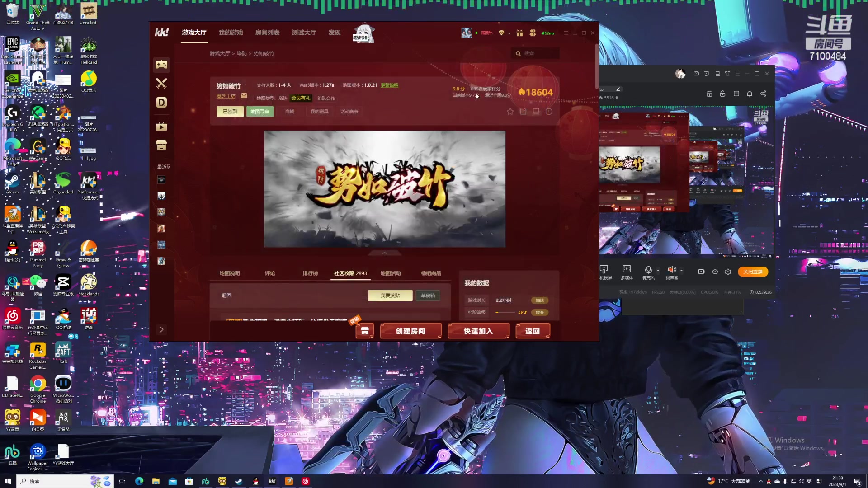Select the 排行榜 tab

point(310,273)
